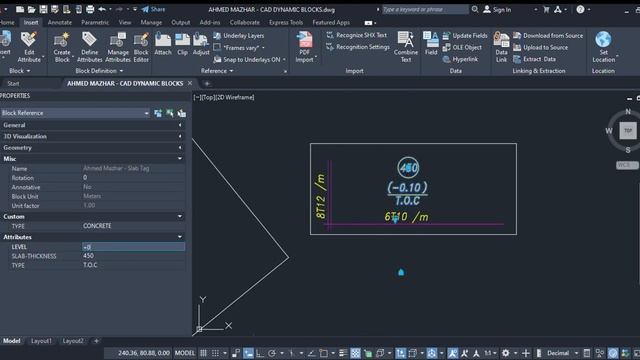This screenshot has height=360, width=640.
Task: Open the Layout1 tab
Action: pyautogui.click(x=41, y=341)
